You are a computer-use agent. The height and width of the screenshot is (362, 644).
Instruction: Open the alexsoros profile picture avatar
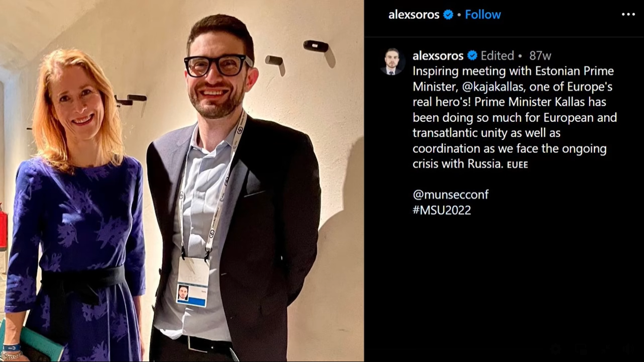[392, 62]
